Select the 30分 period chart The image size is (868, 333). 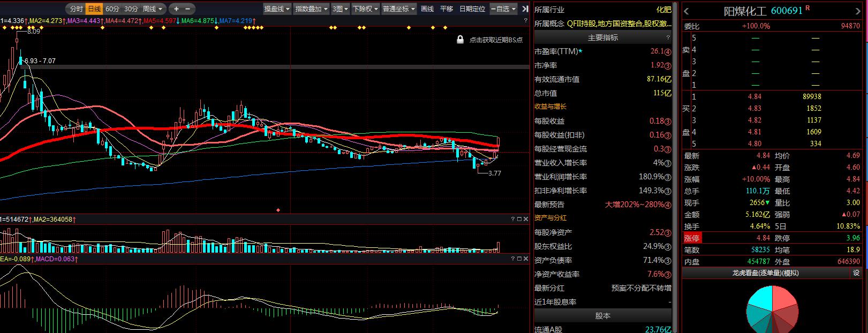[131, 9]
